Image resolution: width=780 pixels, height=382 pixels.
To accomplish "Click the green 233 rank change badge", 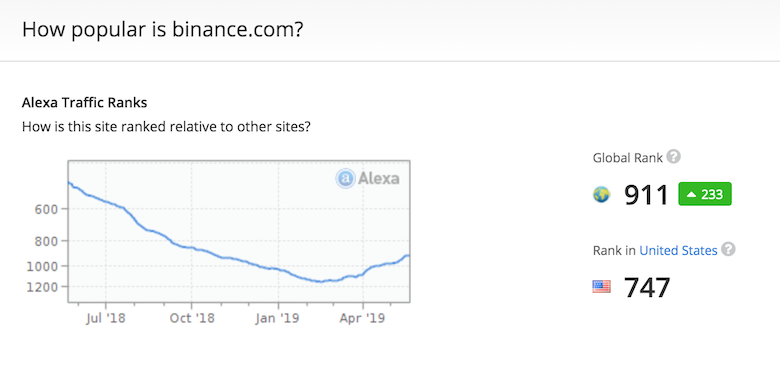I will tap(705, 194).
